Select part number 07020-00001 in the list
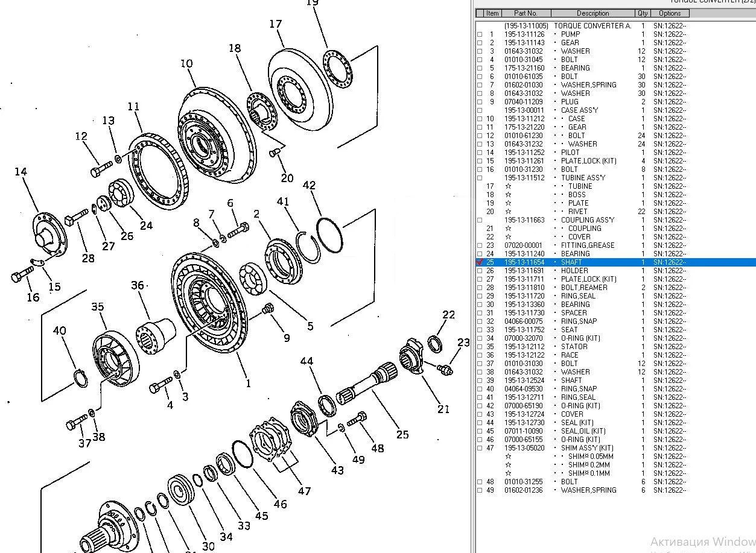The width and height of the screenshot is (756, 553). pos(524,245)
